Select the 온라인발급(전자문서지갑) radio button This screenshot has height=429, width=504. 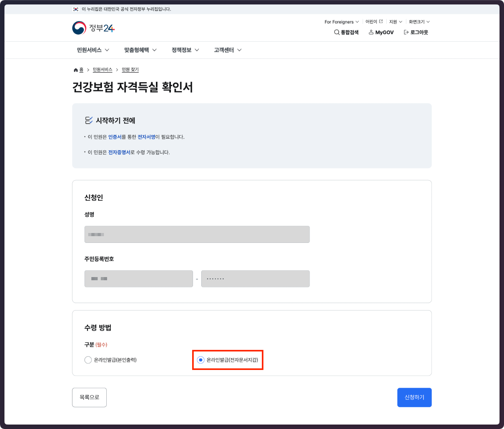200,359
